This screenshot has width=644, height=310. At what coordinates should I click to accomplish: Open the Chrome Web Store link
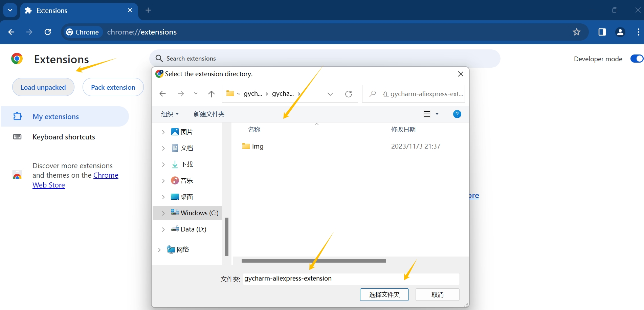point(75,180)
